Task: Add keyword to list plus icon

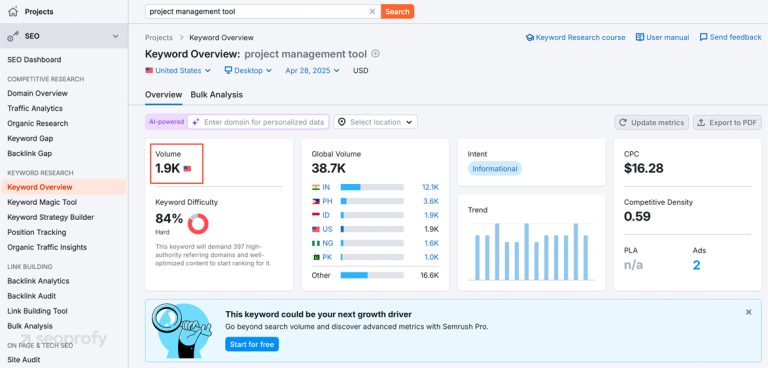Action: tap(376, 54)
